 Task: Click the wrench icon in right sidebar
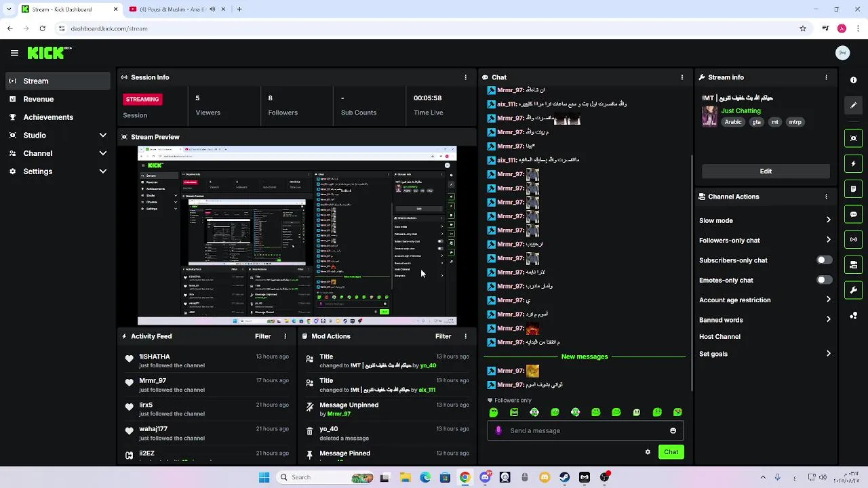[853, 290]
